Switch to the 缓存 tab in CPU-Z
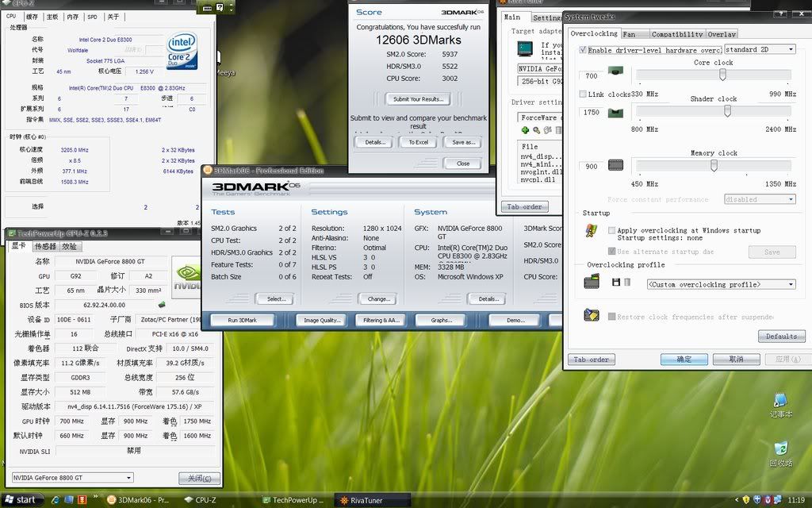Screen dimensions: 812x508 (x=32, y=17)
